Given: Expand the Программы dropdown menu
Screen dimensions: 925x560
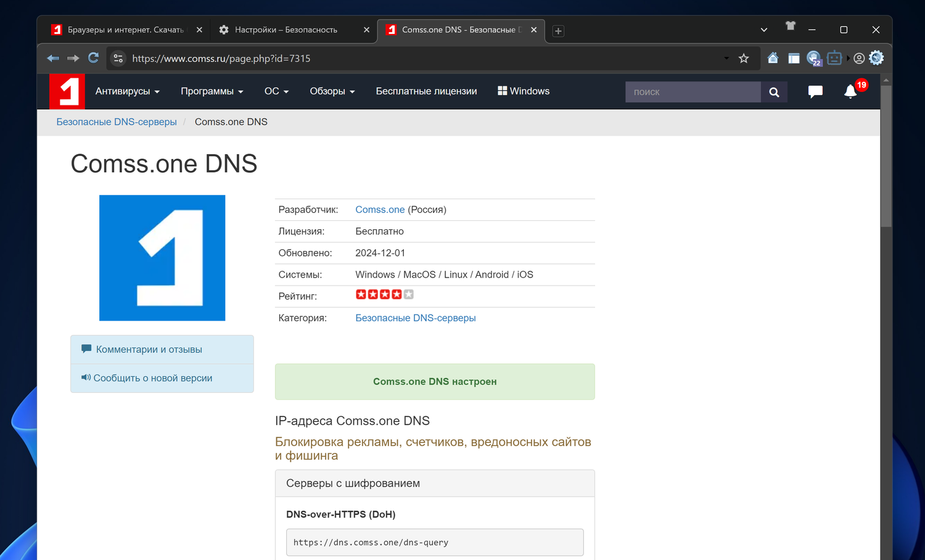Looking at the screenshot, I should 212,91.
